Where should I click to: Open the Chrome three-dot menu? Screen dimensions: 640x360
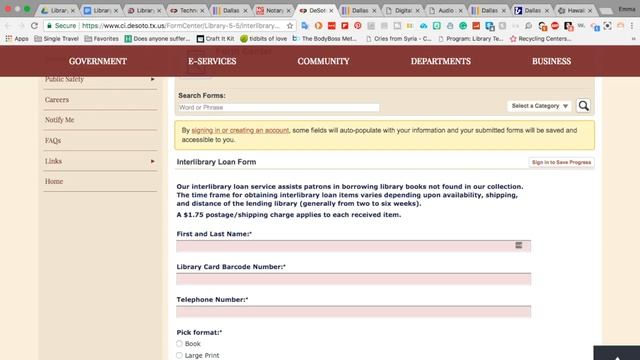coord(632,26)
